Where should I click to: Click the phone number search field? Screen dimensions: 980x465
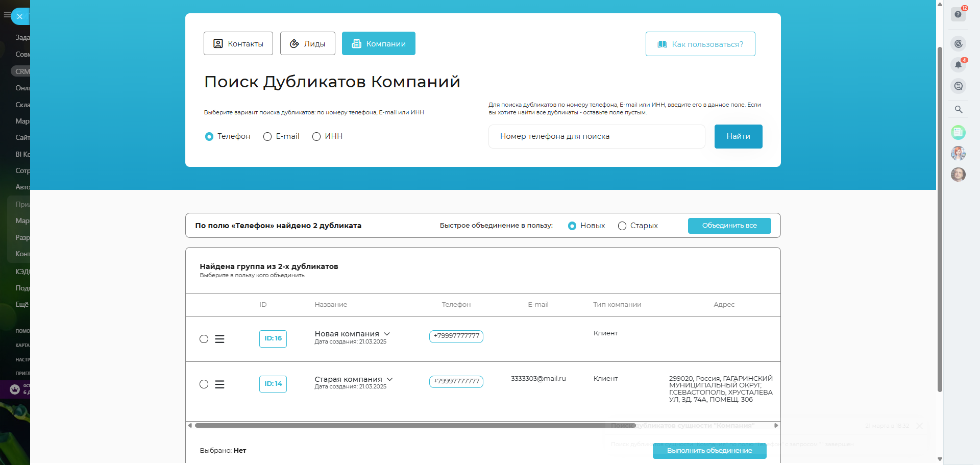click(x=596, y=137)
